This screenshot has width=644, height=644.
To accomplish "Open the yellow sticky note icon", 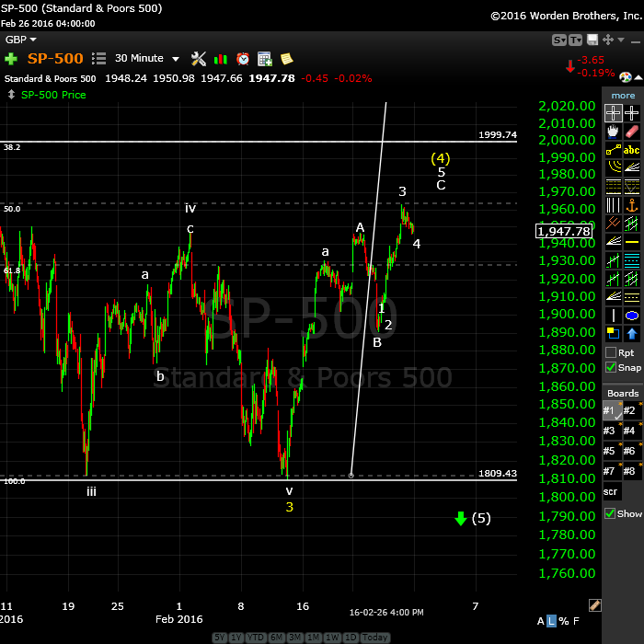I will click(287, 59).
